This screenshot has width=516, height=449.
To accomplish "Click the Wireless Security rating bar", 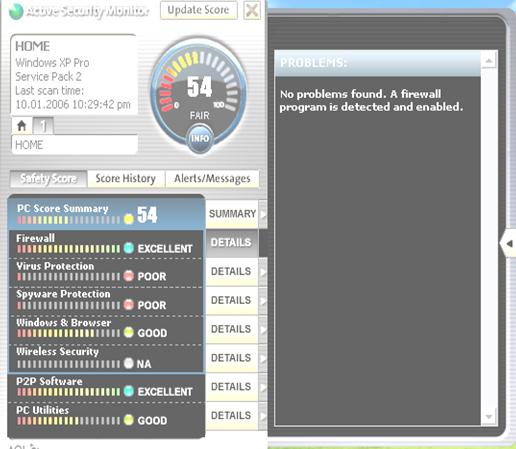I will click(69, 364).
